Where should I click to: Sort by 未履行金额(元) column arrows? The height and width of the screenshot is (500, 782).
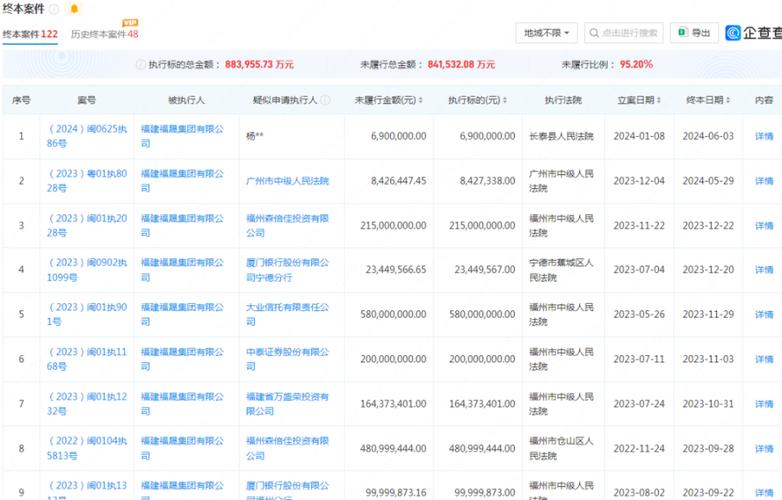pos(420,100)
